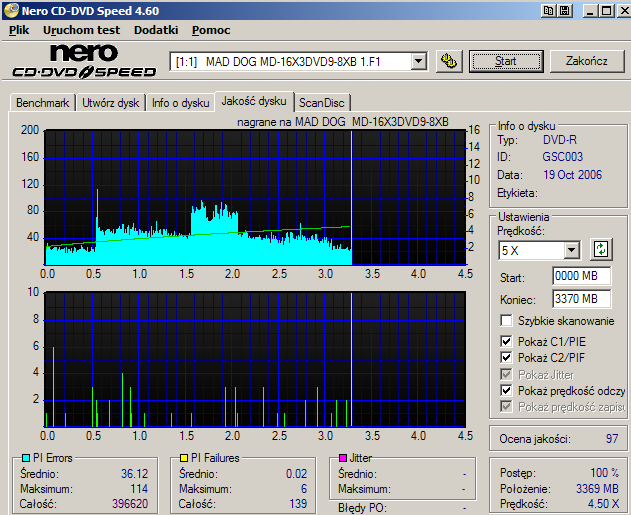Click the Etykieta label in disc info
This screenshot has height=515, width=631.
(x=517, y=193)
